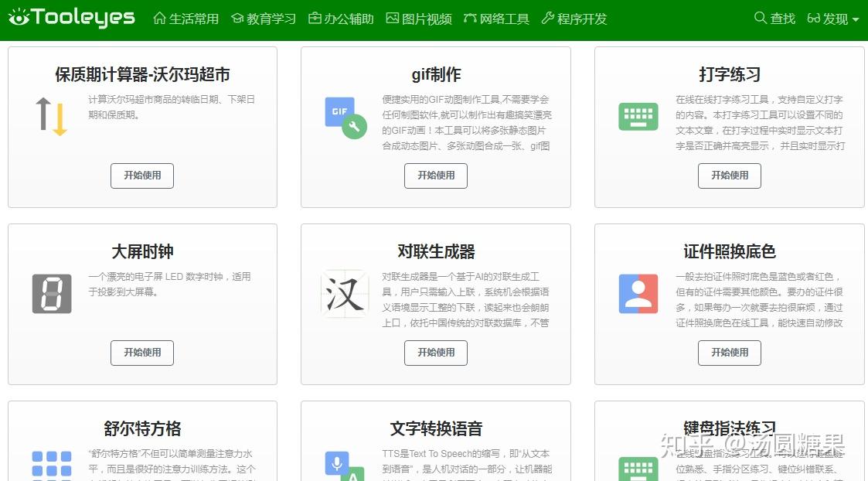Open the 对联生成器 card title
Image resolution: width=868 pixels, height=481 pixels.
[436, 251]
